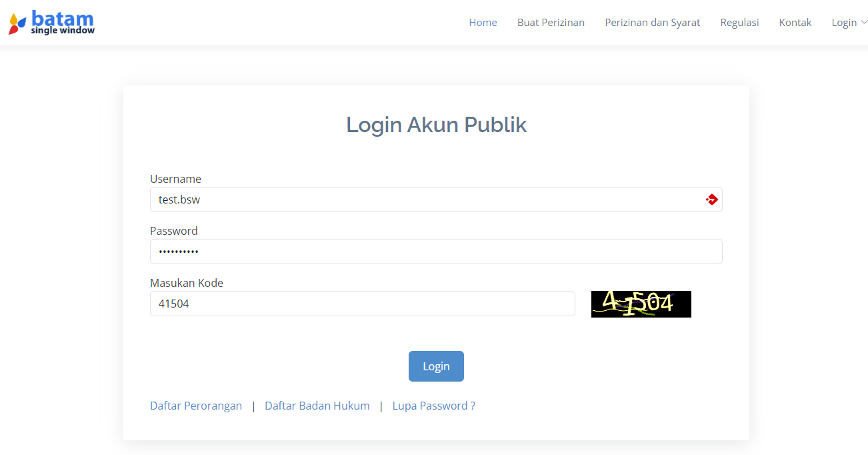
Task: Open the Kontak page
Action: pyautogui.click(x=795, y=23)
